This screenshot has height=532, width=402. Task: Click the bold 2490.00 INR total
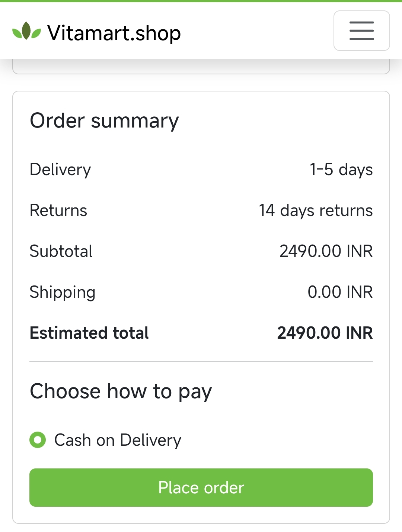325,333
